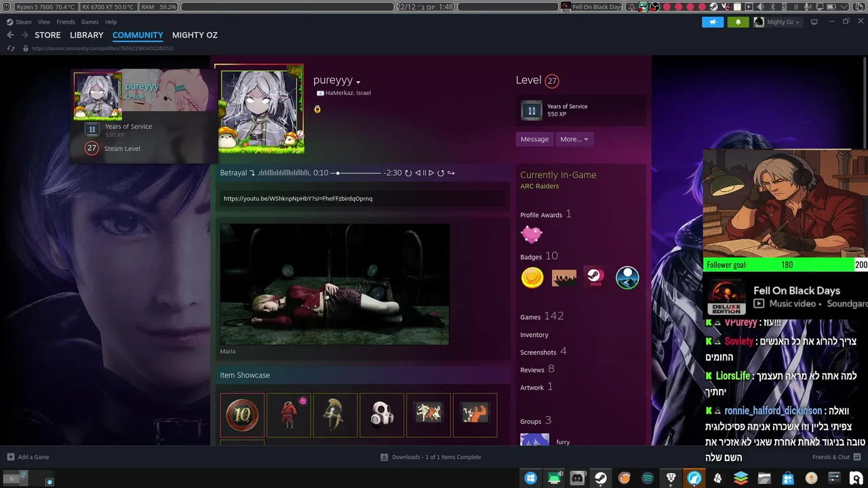
Task: Click the plus icon beside Add a Game
Action: point(10,457)
